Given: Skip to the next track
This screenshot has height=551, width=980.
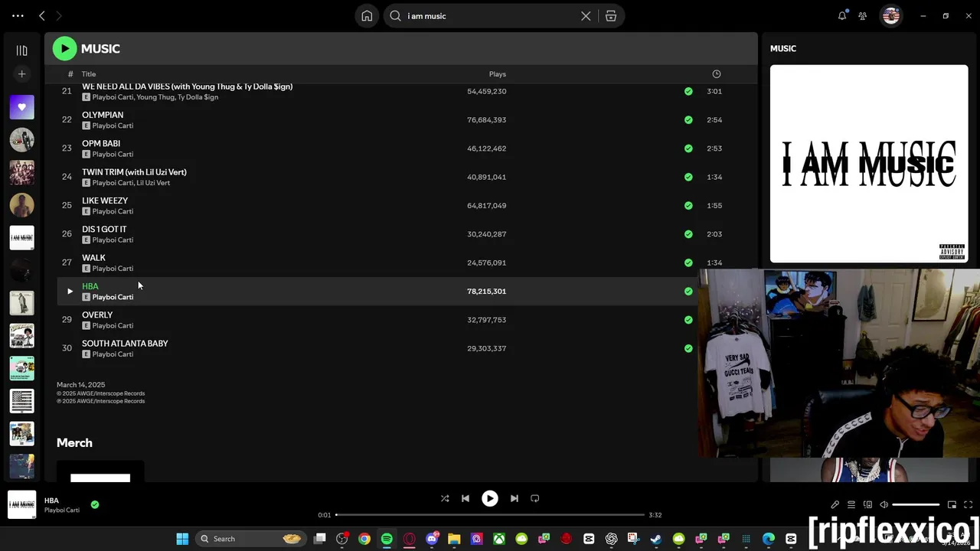Looking at the screenshot, I should pos(514,499).
